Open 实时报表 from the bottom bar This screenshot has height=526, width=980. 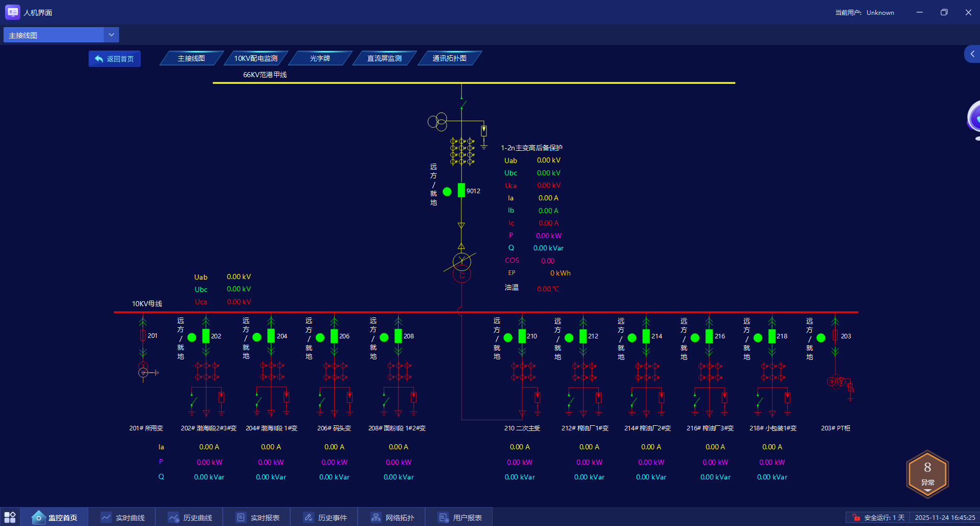pos(258,517)
